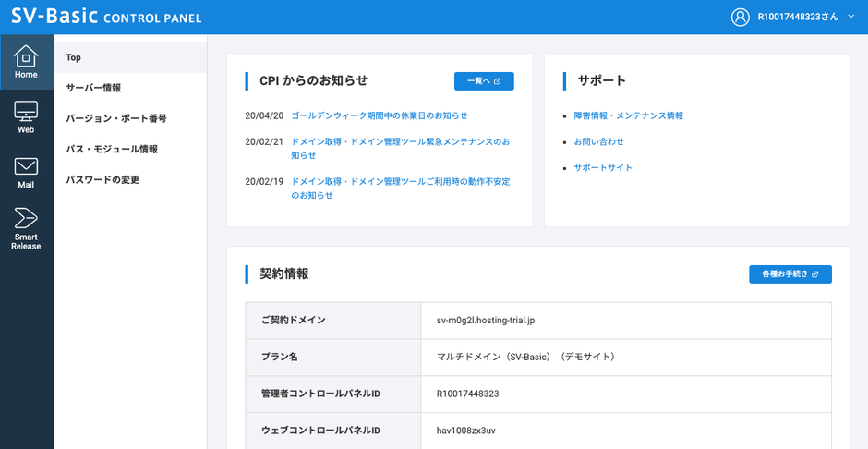Click the SV-Basic Control Panel logo
The height and width of the screenshot is (449, 868).
point(106,17)
